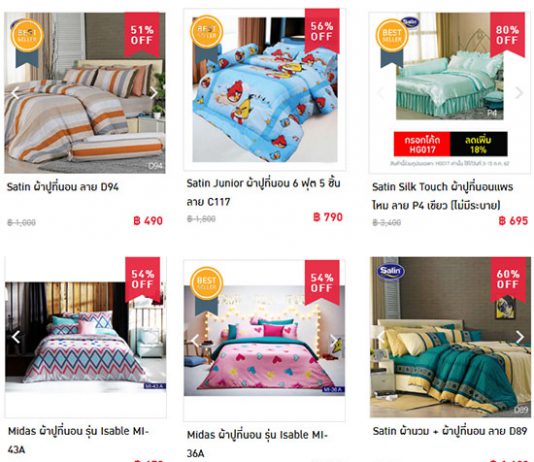Open the Satin Junior C117 product title
This screenshot has width=534, height=462.
[x=263, y=192]
